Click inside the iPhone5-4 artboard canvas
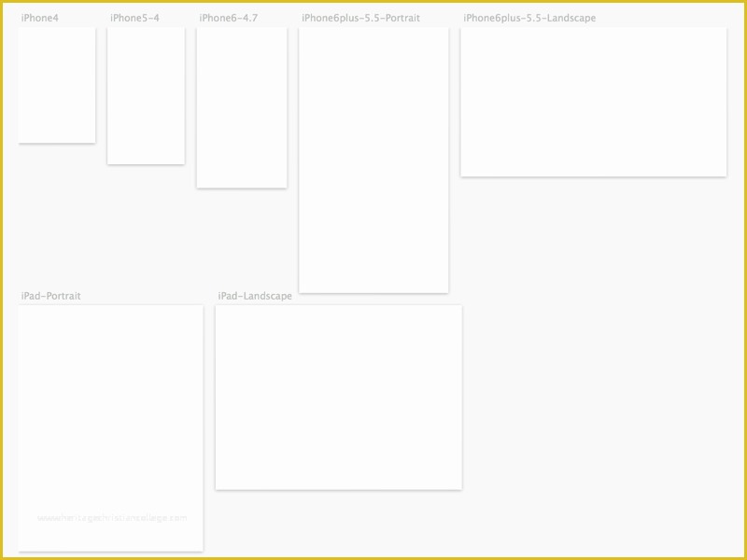Screen dimensions: 747x560 [146, 96]
